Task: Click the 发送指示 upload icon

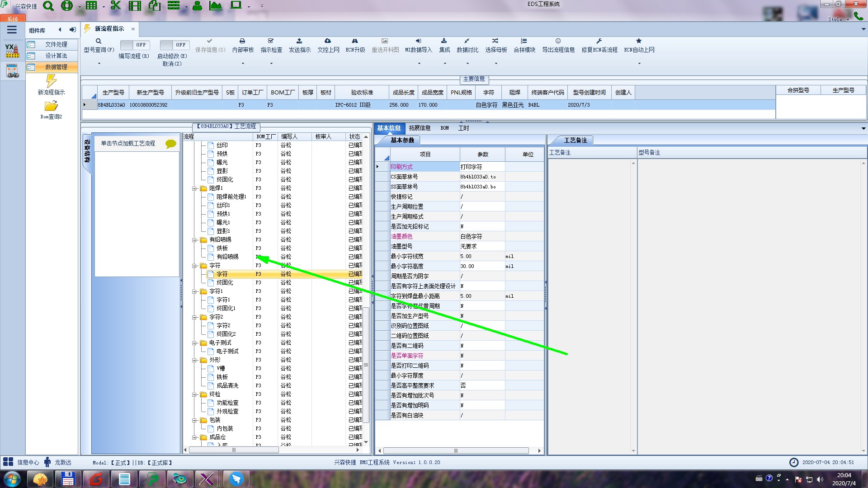Action: pos(299,41)
